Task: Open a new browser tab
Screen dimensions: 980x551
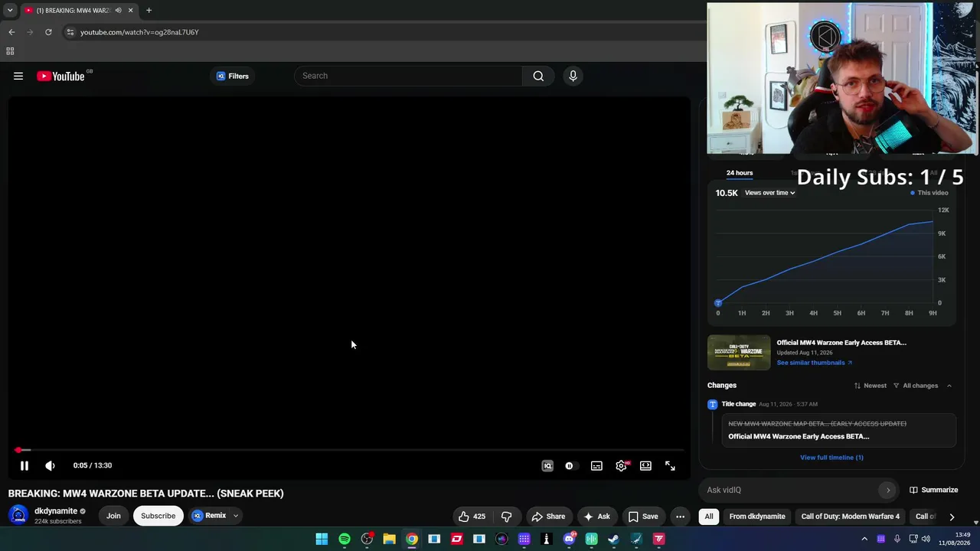Action: click(x=149, y=10)
